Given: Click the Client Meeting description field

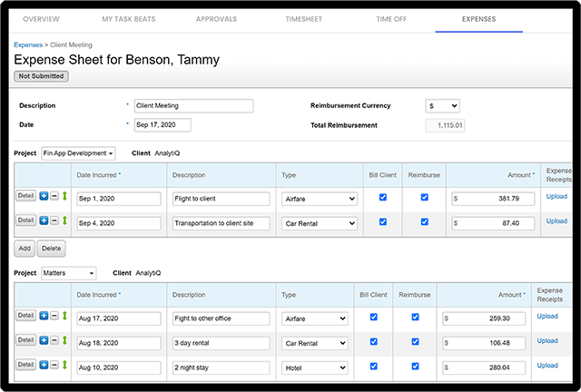Looking at the screenshot, I should (193, 106).
